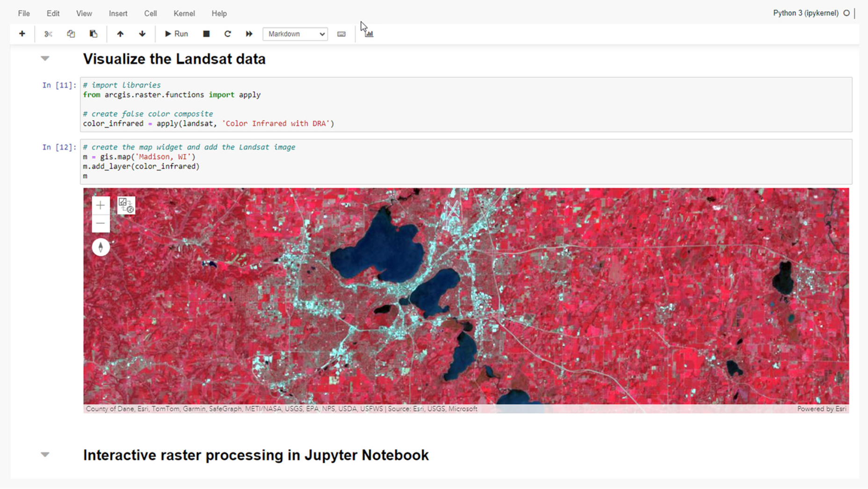Click the copy selected cells icon
868x489 pixels.
click(71, 34)
